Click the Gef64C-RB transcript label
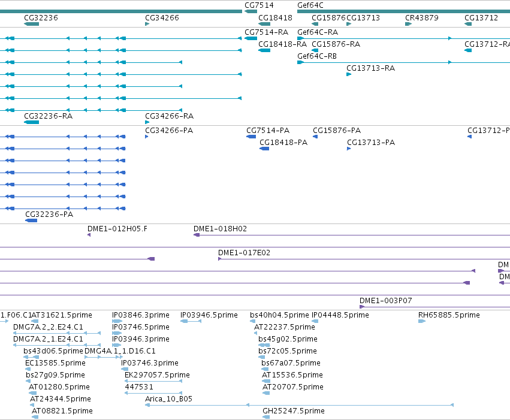This screenshot has width=510, height=420. coord(317,56)
